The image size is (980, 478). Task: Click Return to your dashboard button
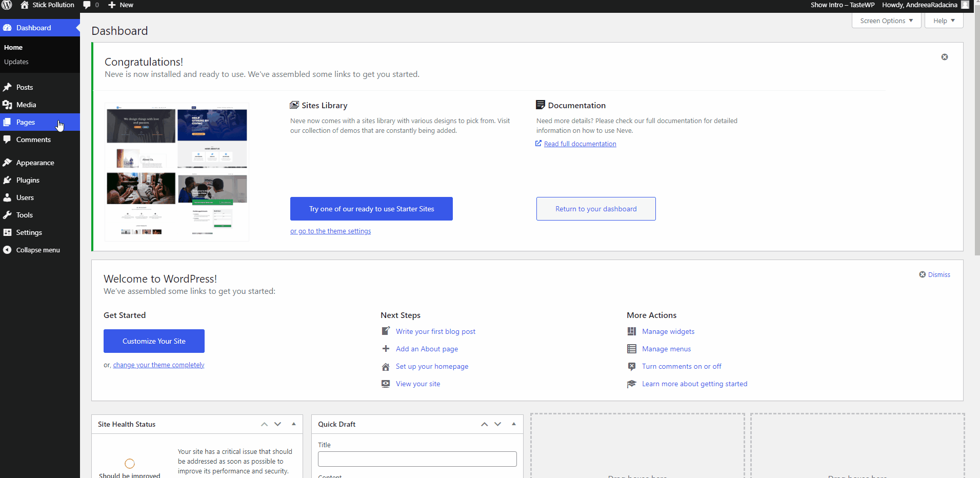tap(596, 209)
